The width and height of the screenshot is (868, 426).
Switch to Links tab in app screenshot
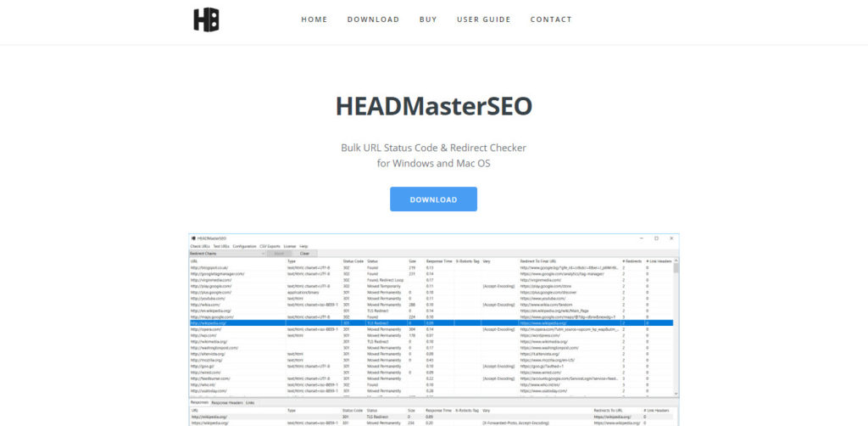(x=250, y=403)
